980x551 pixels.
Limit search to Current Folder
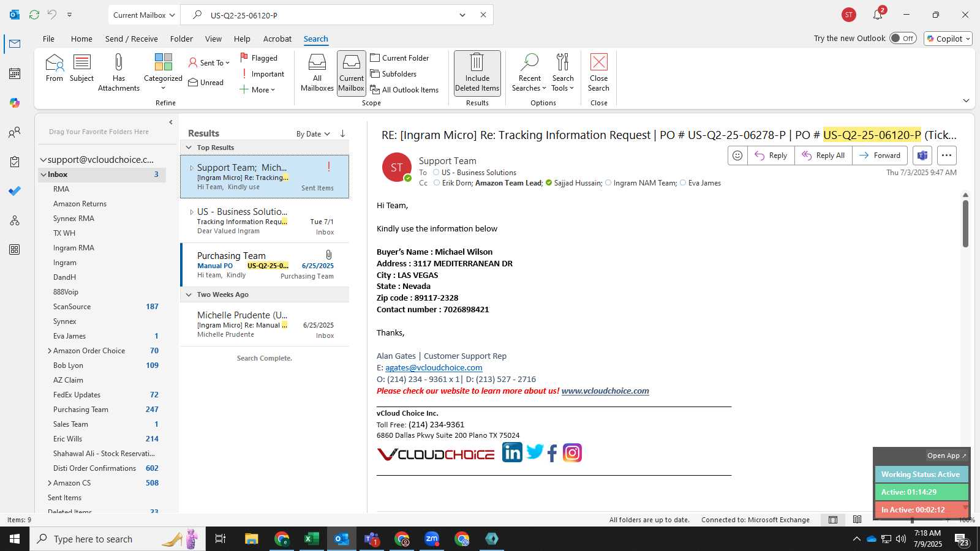[399, 58]
